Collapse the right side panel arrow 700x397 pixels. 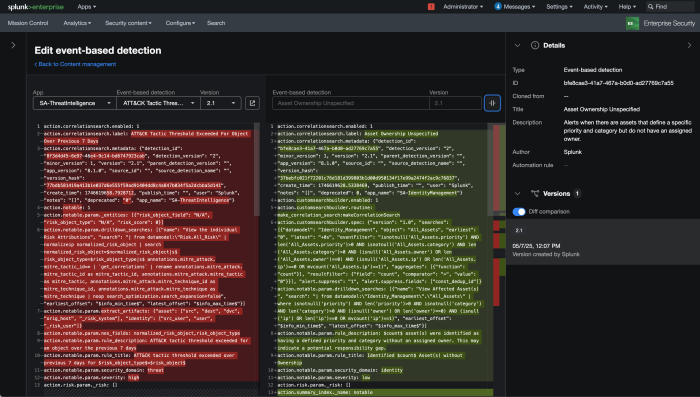coord(689,45)
